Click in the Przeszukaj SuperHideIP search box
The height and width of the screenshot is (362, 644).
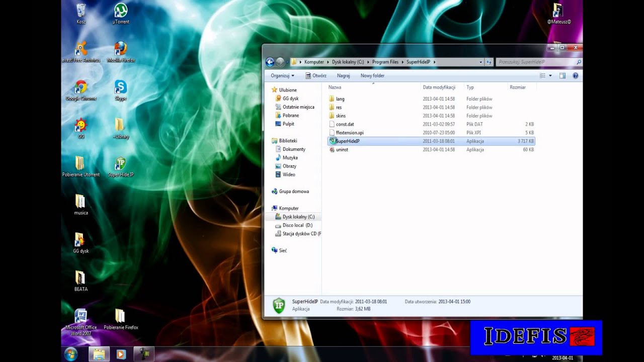coord(539,62)
